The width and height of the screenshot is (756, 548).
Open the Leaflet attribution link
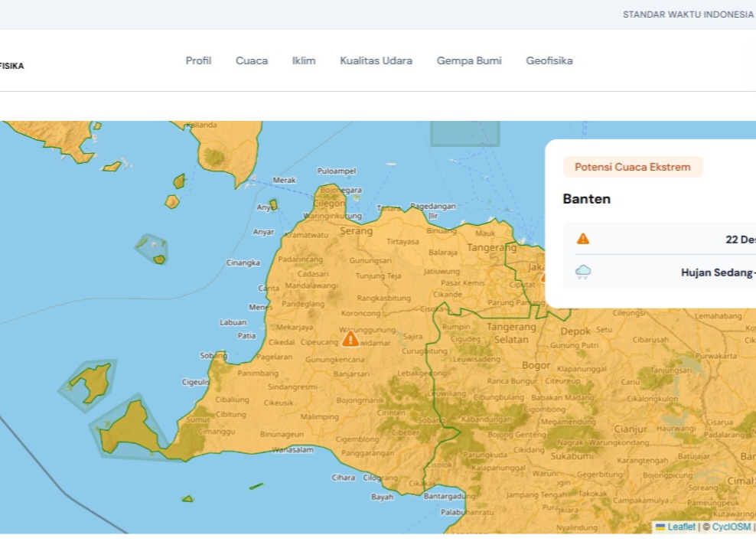680,527
